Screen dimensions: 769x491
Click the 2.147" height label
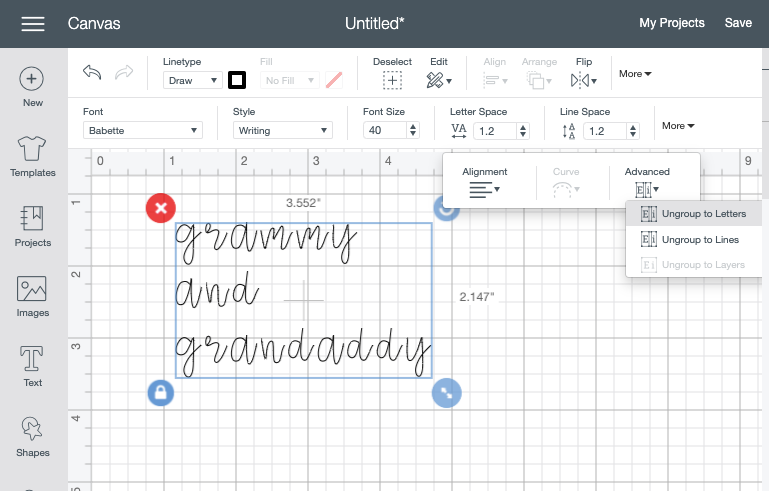pos(477,297)
